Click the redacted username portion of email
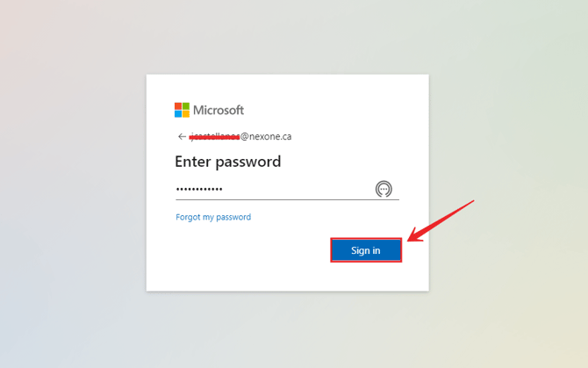 [x=214, y=137]
